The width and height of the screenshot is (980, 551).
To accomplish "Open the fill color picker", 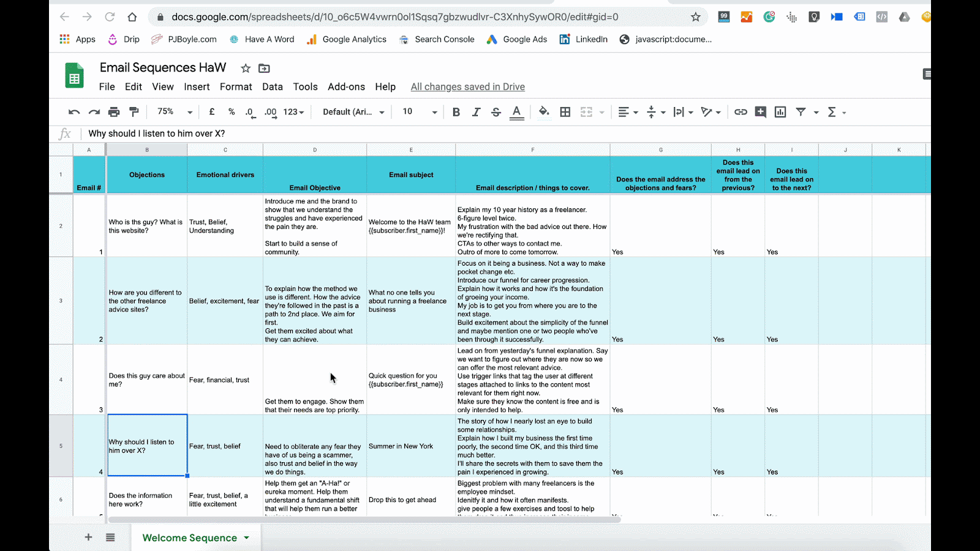I will click(x=543, y=112).
